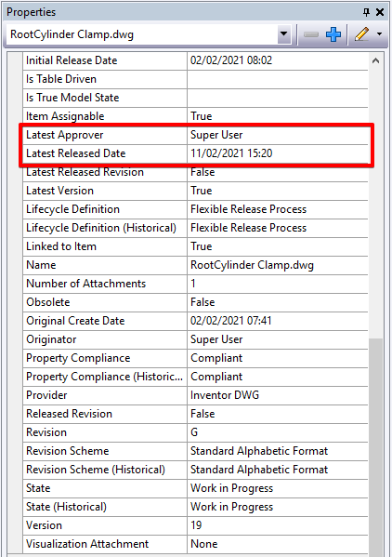Click the Provider Inventor DWG cell
The width and height of the screenshot is (392, 557).
[x=278, y=395]
